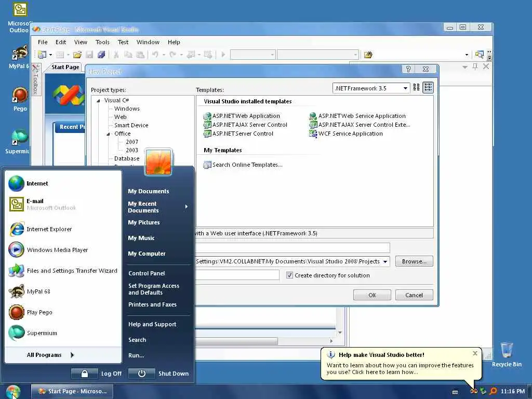Click the Open File folder toolbar icon
The width and height of the screenshot is (532, 399).
(x=77, y=54)
